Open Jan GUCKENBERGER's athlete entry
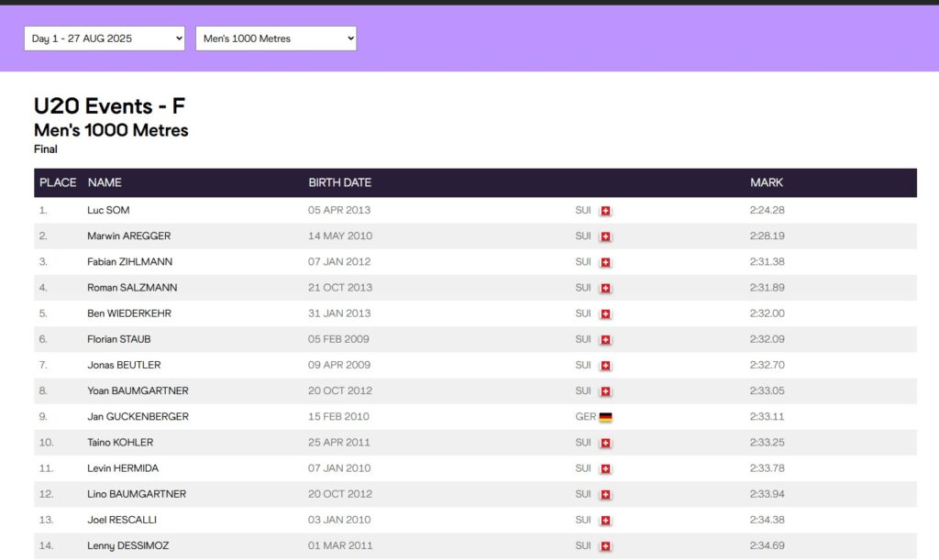The width and height of the screenshot is (939, 560). pos(138,417)
